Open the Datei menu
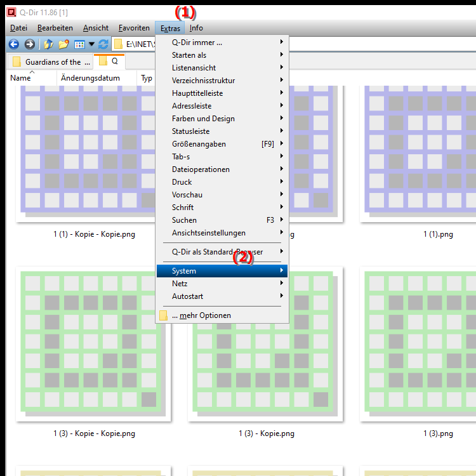The height and width of the screenshot is (476, 476). pyautogui.click(x=18, y=28)
